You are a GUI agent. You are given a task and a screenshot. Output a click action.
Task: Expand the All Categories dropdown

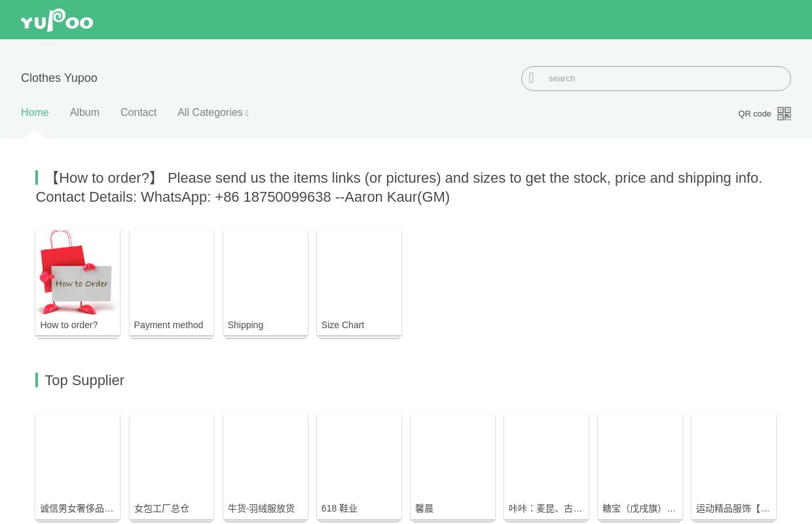pyautogui.click(x=213, y=113)
